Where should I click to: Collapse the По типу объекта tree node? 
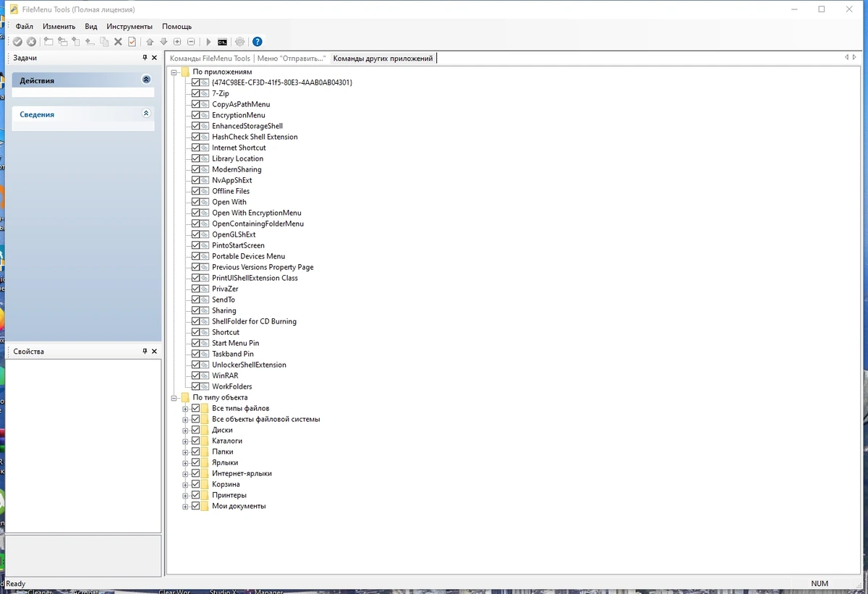click(174, 398)
